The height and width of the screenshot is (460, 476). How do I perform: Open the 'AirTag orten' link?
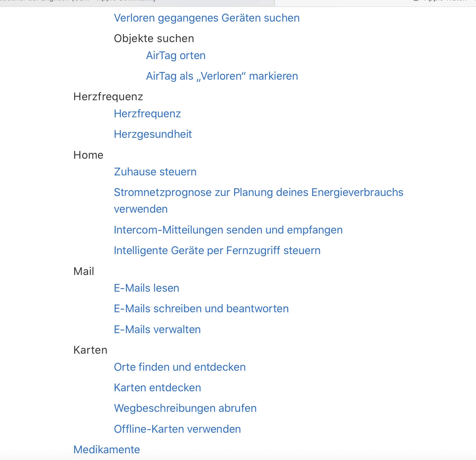(x=176, y=56)
